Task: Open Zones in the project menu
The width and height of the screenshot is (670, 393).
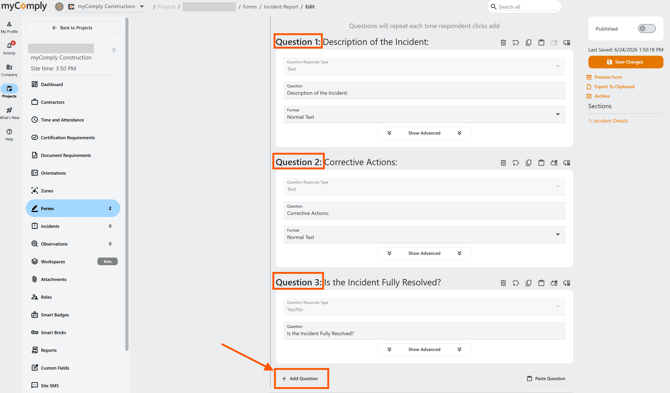Action: click(73, 191)
